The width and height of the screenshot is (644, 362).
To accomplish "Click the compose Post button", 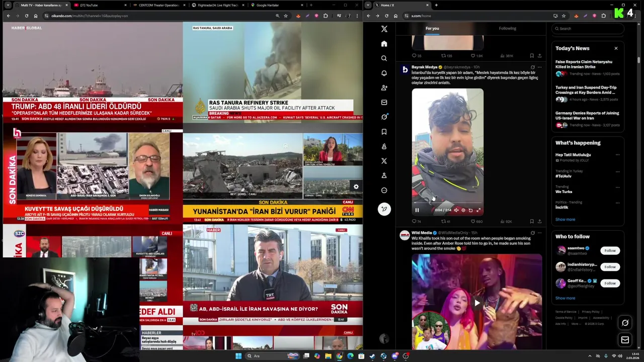I will (x=384, y=209).
